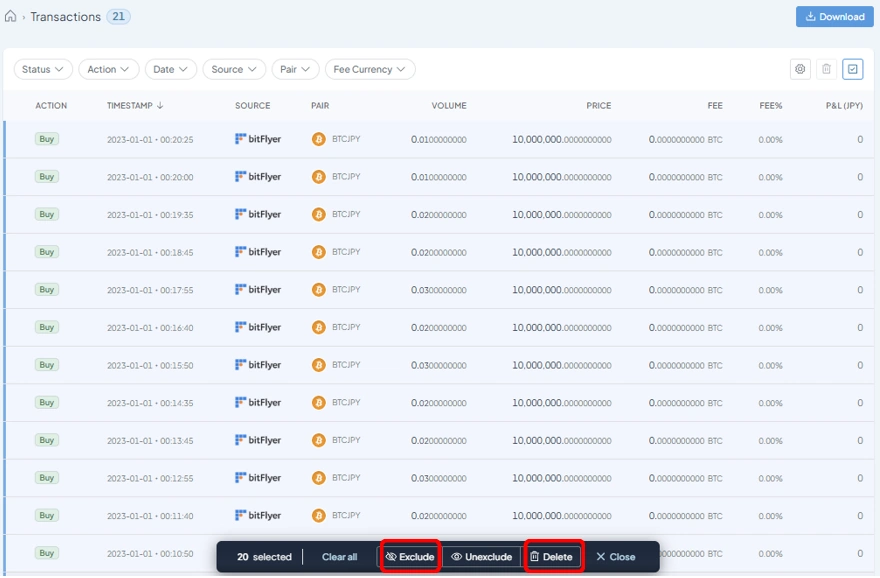Click bitFlyer logo in 00:13:45 row

(x=258, y=440)
